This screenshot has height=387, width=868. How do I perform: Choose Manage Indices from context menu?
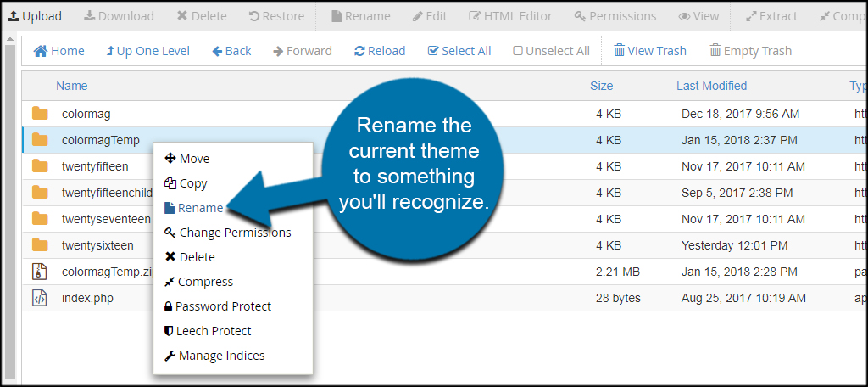pos(214,356)
